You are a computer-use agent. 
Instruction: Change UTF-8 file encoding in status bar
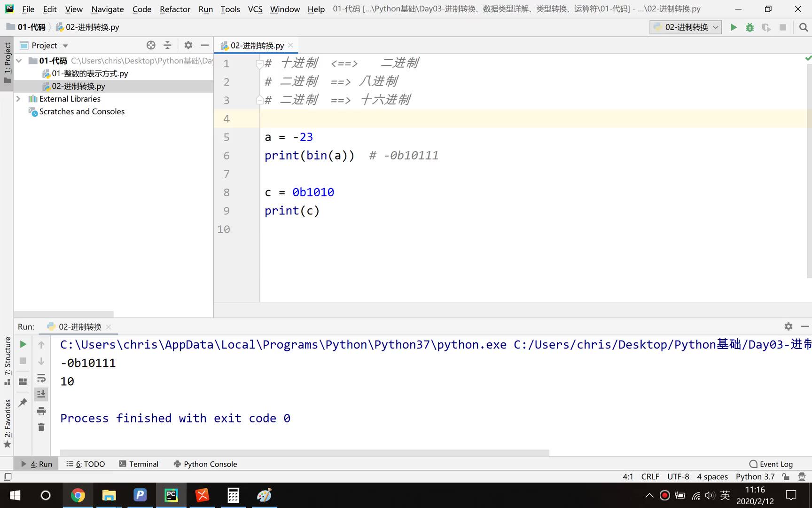[x=678, y=476]
